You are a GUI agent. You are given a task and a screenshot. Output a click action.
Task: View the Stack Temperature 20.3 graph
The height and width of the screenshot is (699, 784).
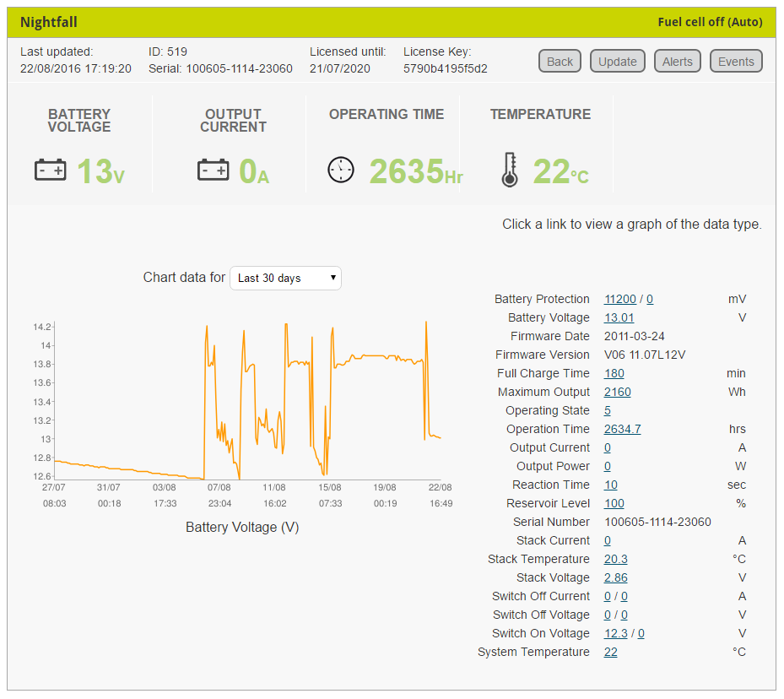tap(615, 559)
